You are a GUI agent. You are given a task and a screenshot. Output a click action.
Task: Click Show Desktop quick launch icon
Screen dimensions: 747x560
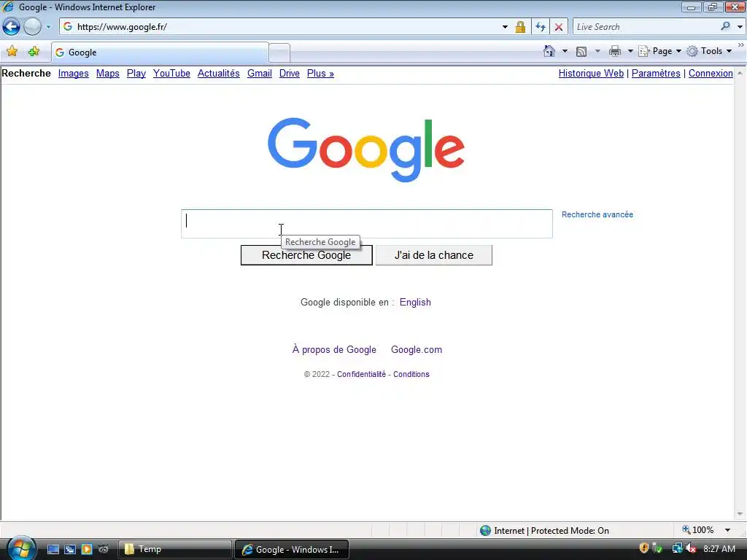pos(53,550)
